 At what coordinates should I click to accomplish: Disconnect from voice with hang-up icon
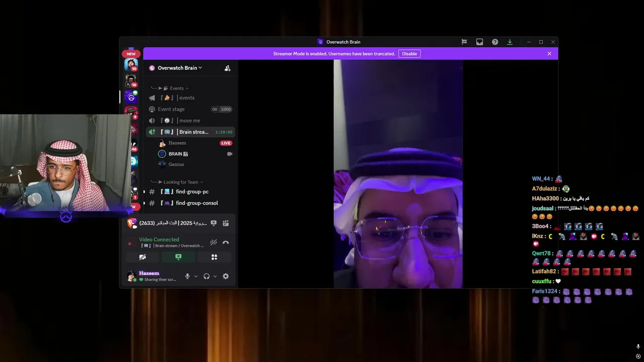[226, 242]
